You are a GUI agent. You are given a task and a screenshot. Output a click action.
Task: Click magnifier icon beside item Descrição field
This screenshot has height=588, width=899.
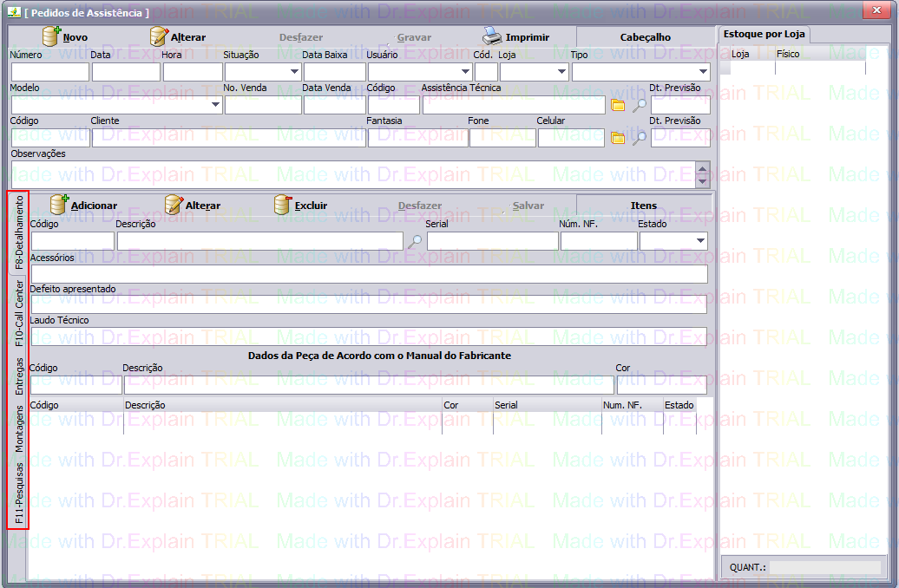click(x=415, y=241)
